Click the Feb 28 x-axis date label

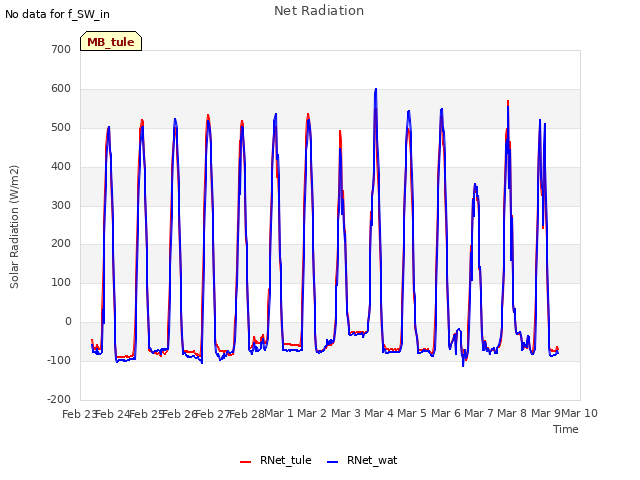pyautogui.click(x=247, y=414)
